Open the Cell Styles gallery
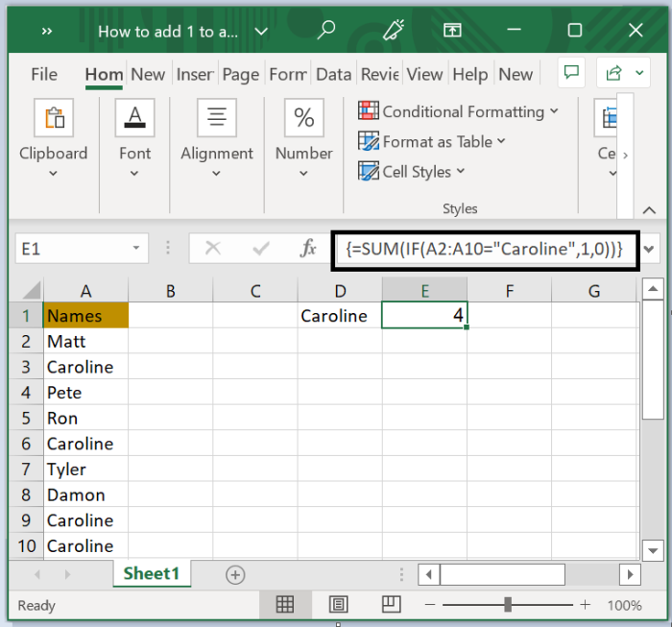The image size is (672, 627). (x=412, y=172)
